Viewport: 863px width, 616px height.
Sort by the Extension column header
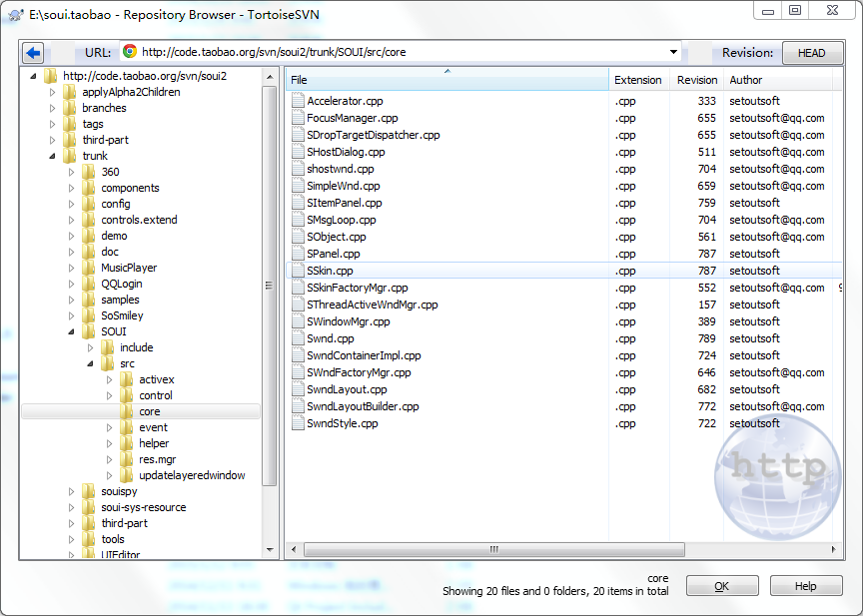[638, 80]
